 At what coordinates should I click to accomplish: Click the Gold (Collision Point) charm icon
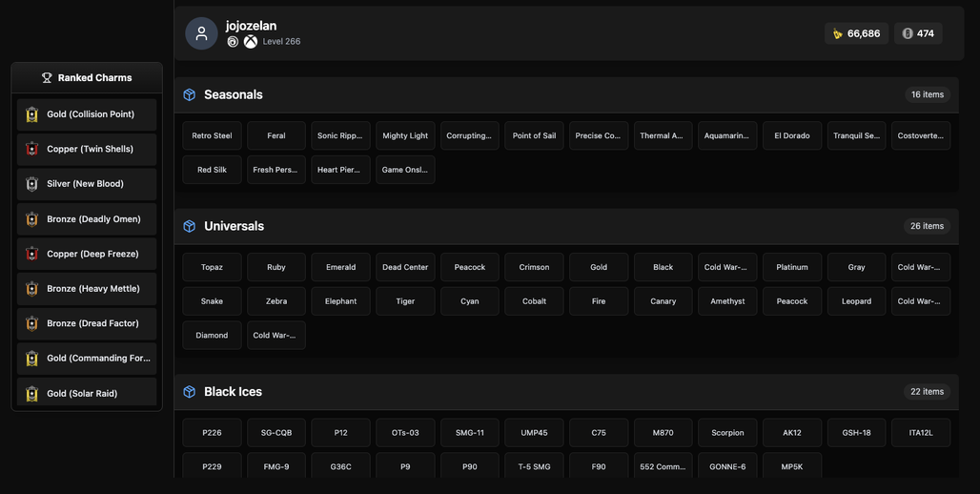31,114
